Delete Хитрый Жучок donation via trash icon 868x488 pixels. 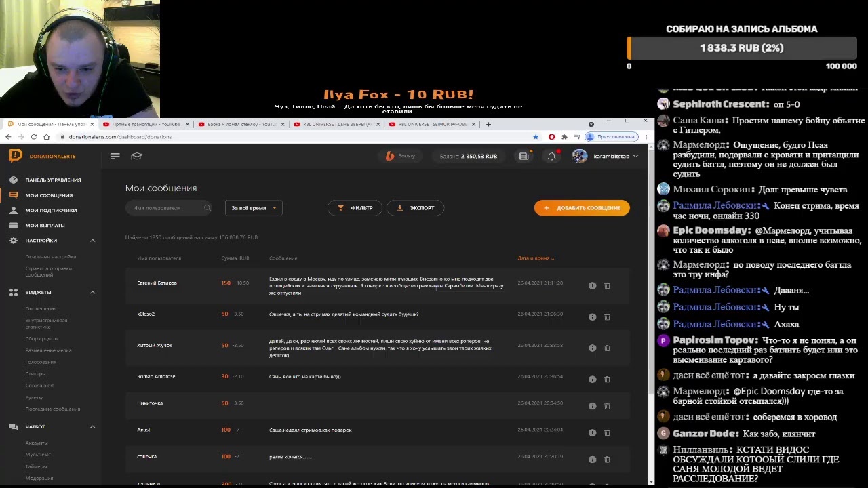click(607, 348)
